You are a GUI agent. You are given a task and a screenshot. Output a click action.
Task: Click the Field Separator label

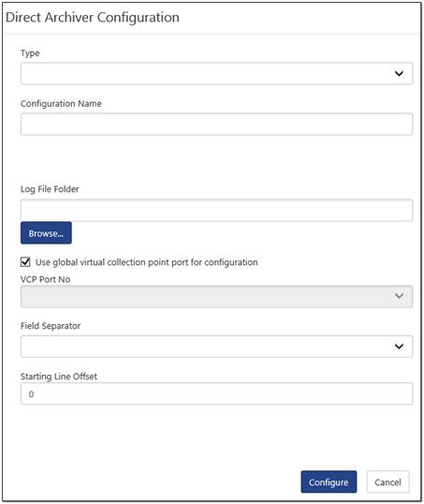[51, 326]
